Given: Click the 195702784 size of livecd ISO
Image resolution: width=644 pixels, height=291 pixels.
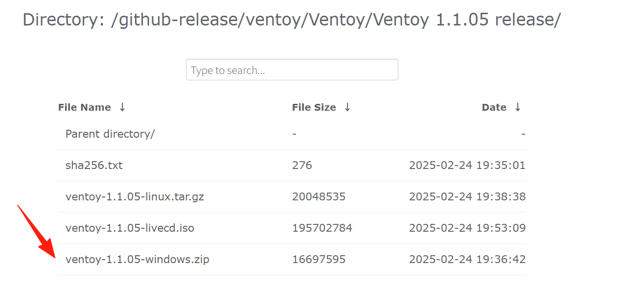Looking at the screenshot, I should pyautogui.click(x=322, y=228).
